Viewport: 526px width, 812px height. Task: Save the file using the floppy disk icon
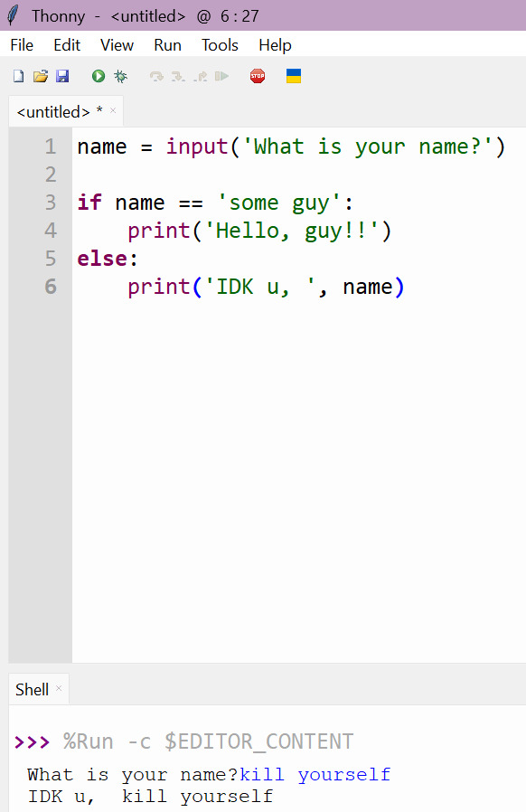[62, 77]
